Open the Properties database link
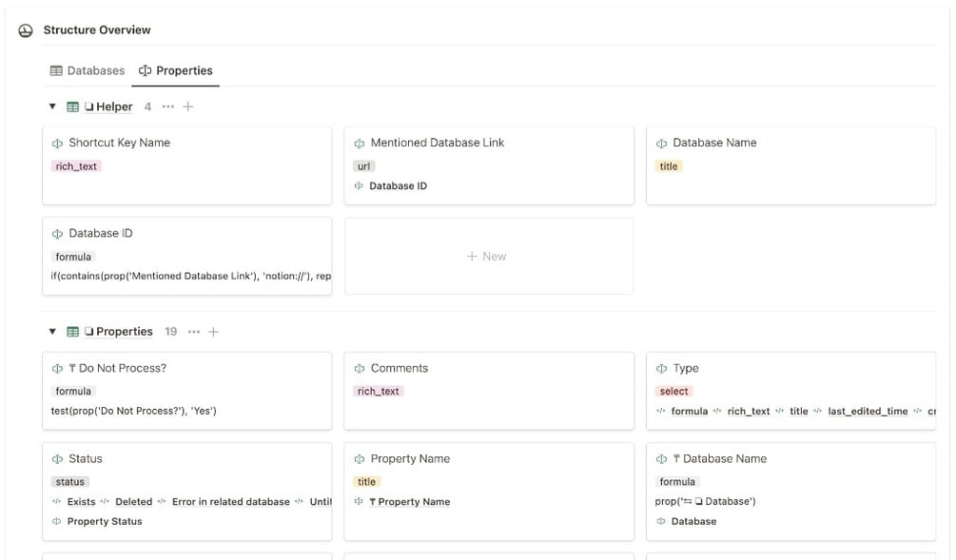The height and width of the screenshot is (560, 956). (124, 332)
